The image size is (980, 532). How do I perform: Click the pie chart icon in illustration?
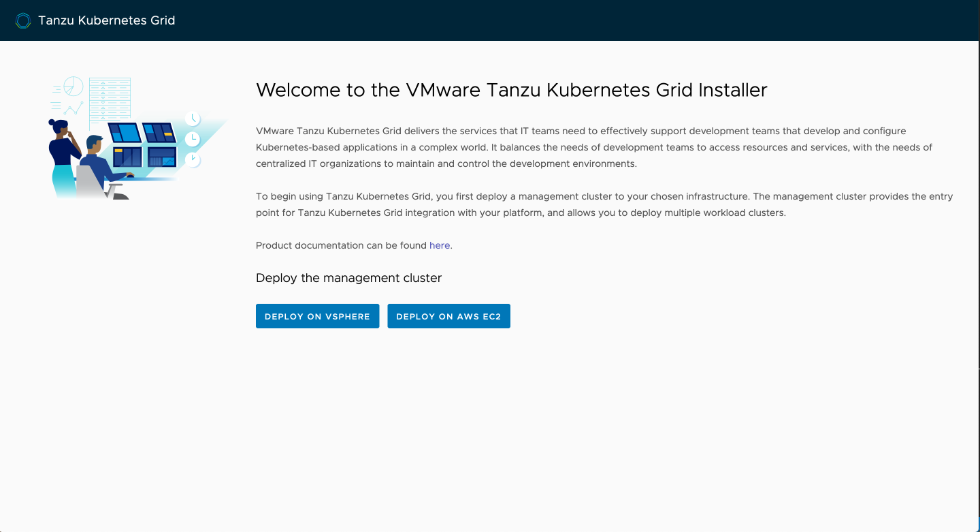tap(73, 87)
